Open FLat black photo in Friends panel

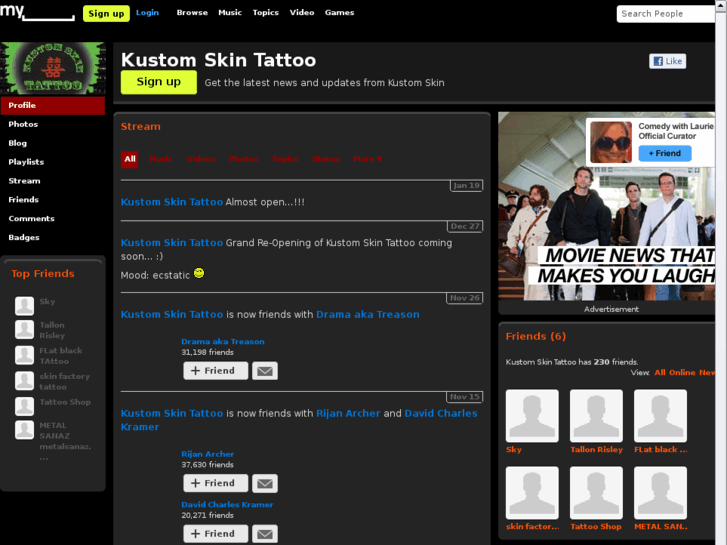pyautogui.click(x=660, y=416)
